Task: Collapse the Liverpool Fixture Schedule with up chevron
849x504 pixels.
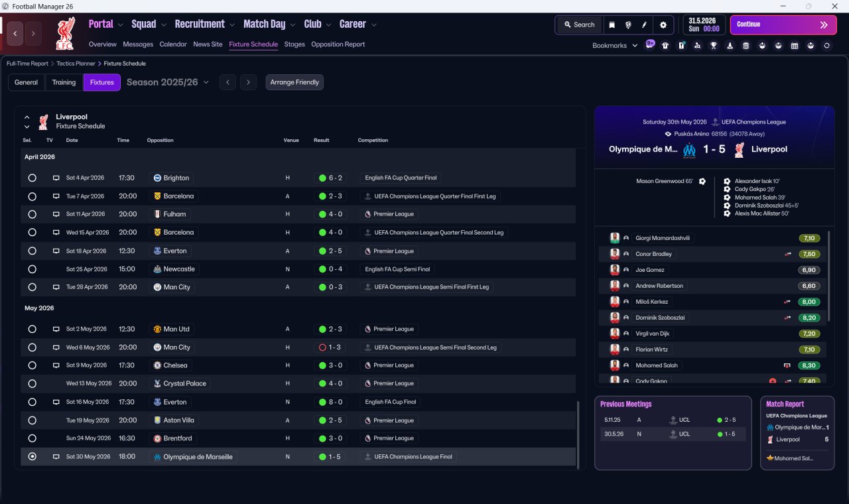Action: [27, 117]
